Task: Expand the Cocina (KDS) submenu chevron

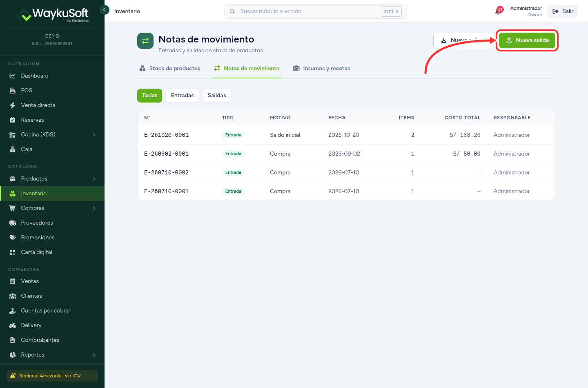Action: [x=94, y=135]
